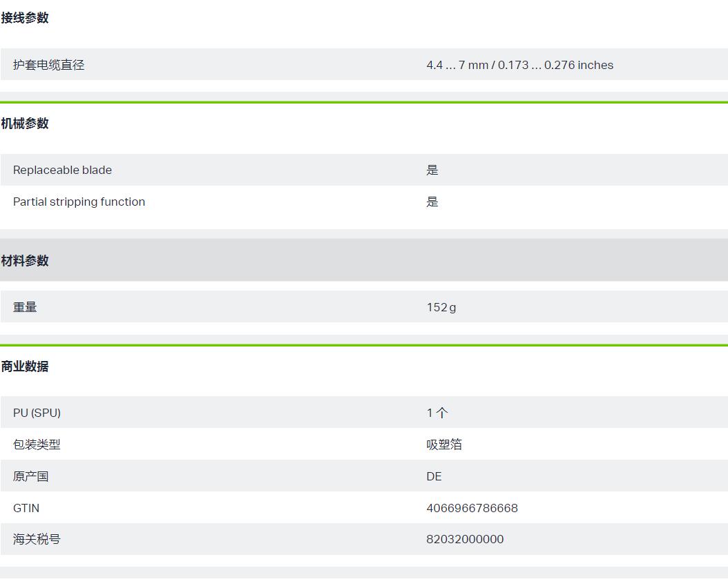The width and height of the screenshot is (728, 586).
Task: Click the 吸塑箔 packaging type value
Action: point(444,445)
